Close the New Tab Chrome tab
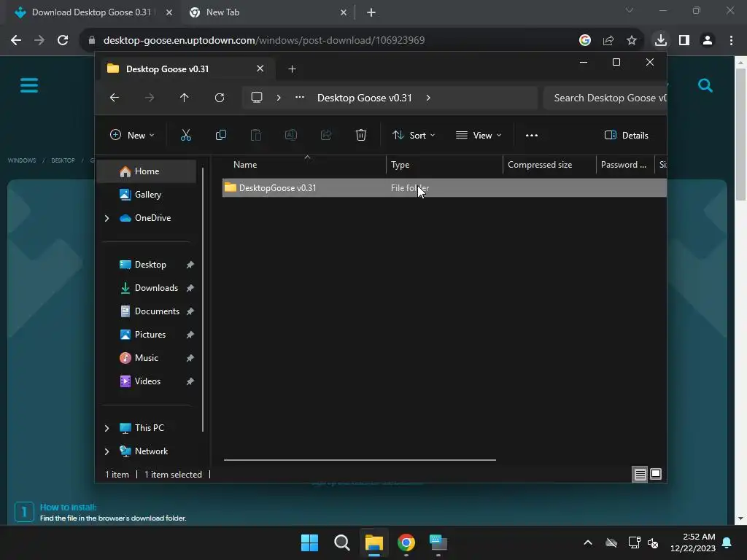This screenshot has height=560, width=747. pyautogui.click(x=344, y=12)
